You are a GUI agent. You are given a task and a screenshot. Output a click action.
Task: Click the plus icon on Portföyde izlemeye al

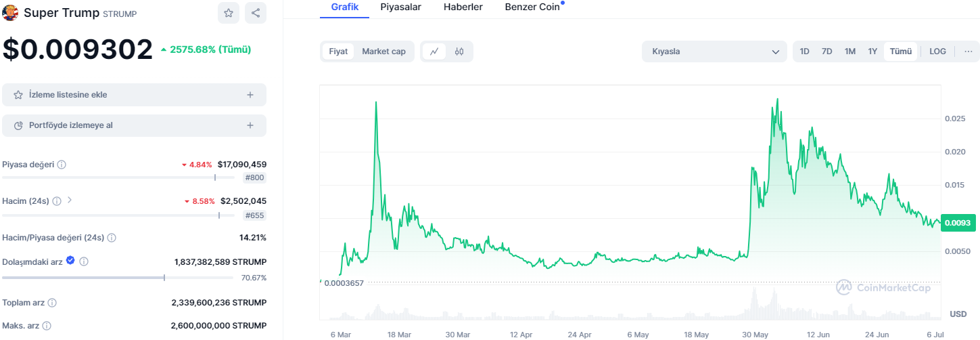(x=250, y=125)
